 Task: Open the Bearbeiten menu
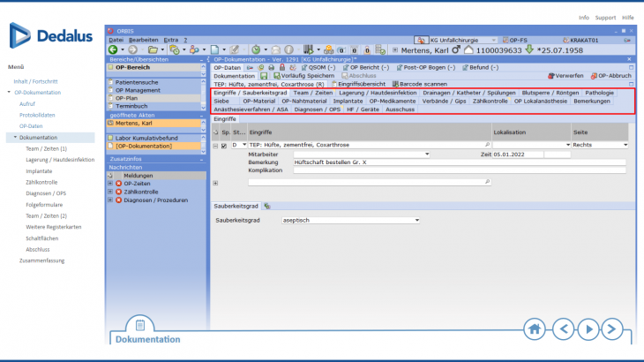[143, 40]
